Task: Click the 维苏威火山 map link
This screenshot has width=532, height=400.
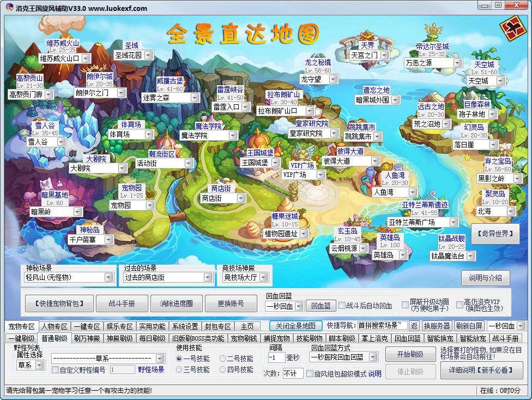Action: click(x=63, y=43)
